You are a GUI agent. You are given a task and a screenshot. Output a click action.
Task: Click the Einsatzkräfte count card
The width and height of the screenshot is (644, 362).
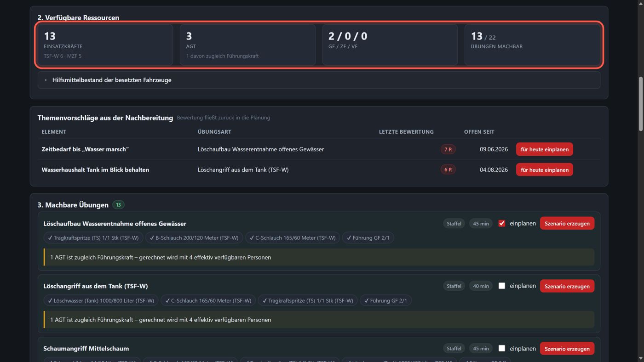[105, 45]
